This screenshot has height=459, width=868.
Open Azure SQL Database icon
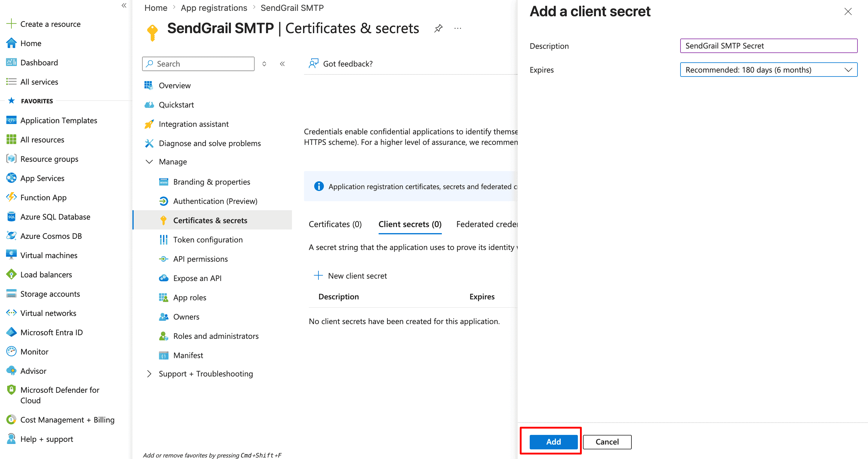(11, 217)
